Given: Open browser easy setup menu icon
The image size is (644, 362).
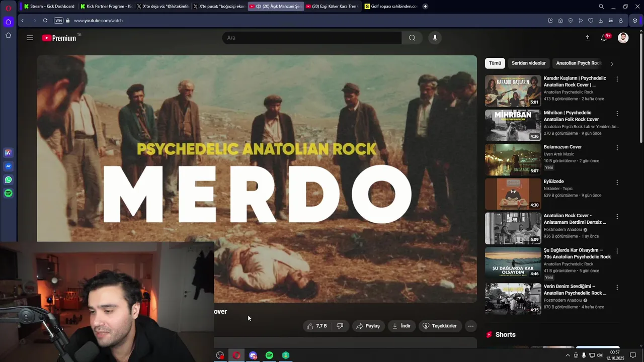Looking at the screenshot, I should coord(611,21).
